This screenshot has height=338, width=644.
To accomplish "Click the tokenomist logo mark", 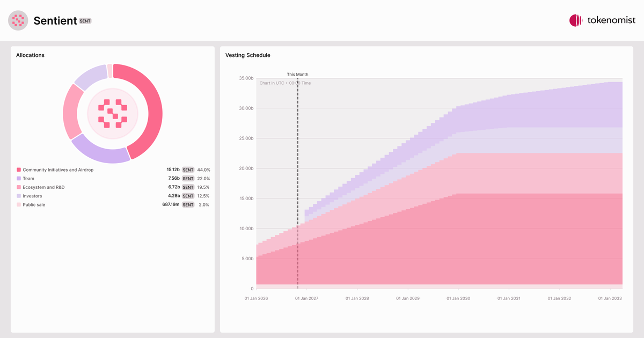I will tap(576, 20).
